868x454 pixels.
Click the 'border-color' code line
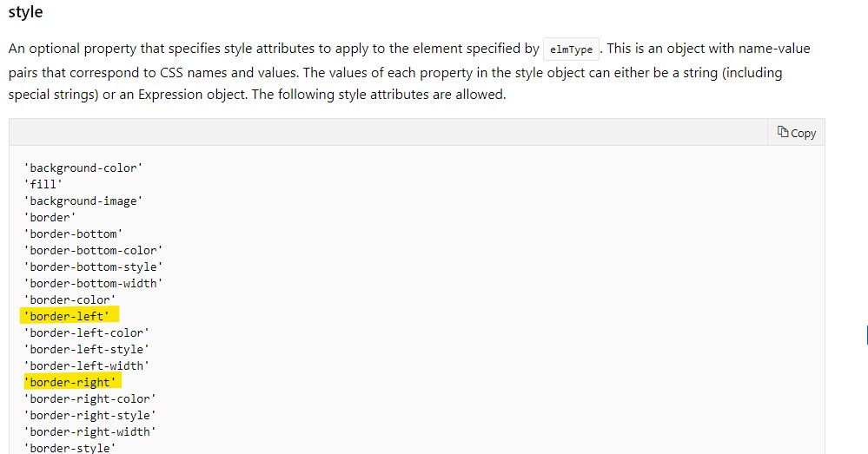click(70, 299)
